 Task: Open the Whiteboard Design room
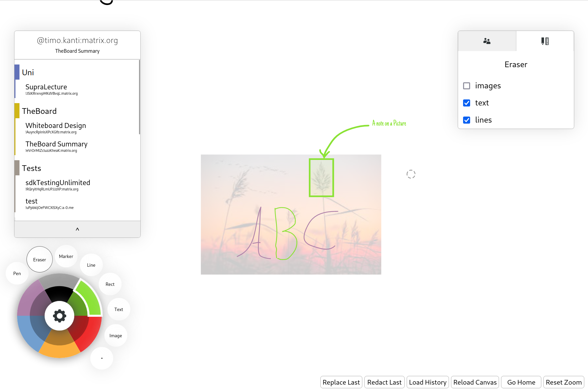(x=56, y=126)
